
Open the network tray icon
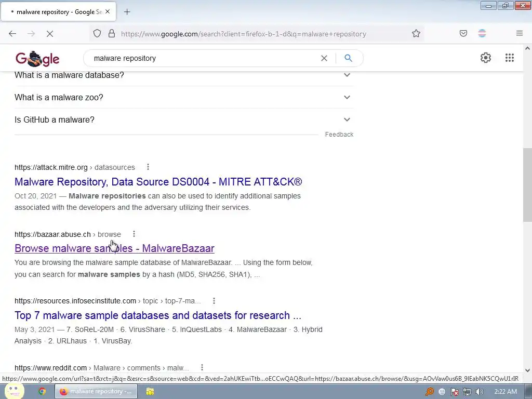[x=467, y=392]
